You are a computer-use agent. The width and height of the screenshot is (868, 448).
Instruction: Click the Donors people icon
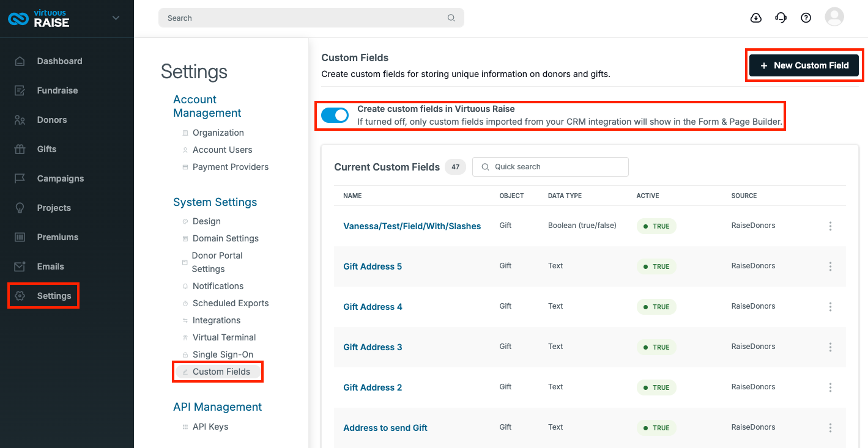click(x=20, y=120)
